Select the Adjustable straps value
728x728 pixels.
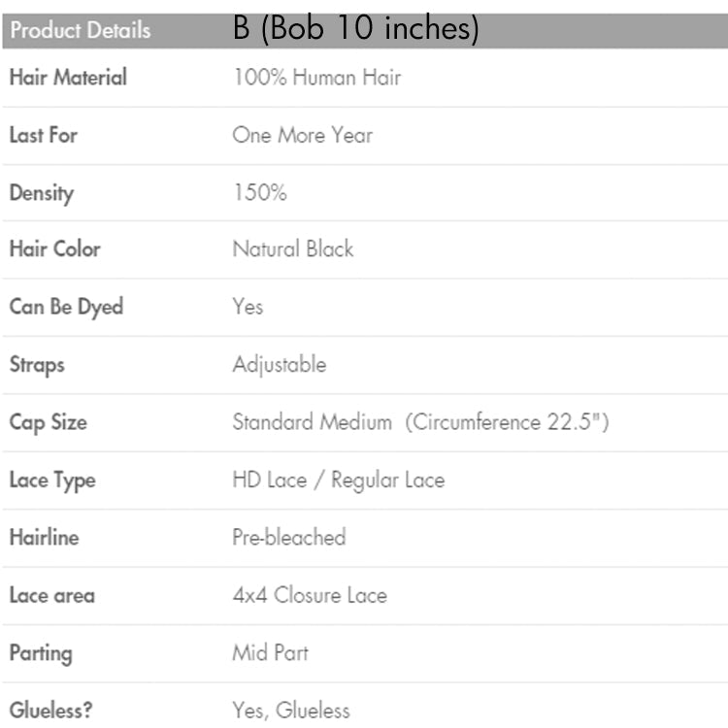[x=280, y=365]
